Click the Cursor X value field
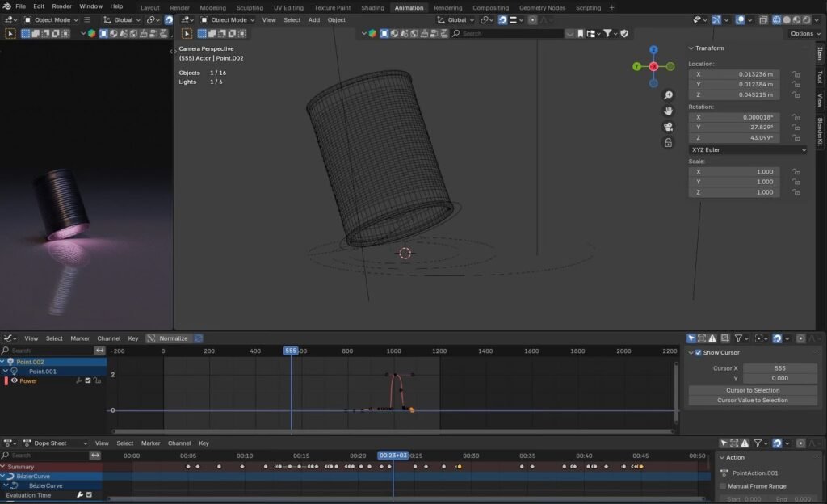 pyautogui.click(x=780, y=368)
